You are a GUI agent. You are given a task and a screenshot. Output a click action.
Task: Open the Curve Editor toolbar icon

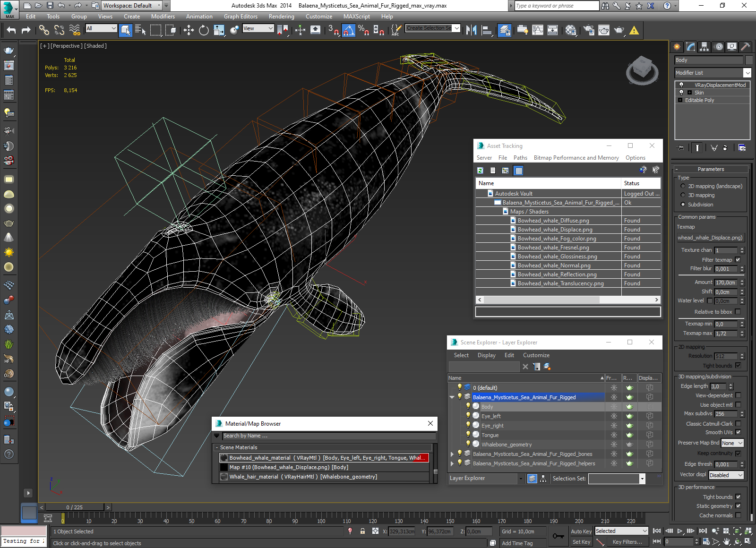coord(538,30)
